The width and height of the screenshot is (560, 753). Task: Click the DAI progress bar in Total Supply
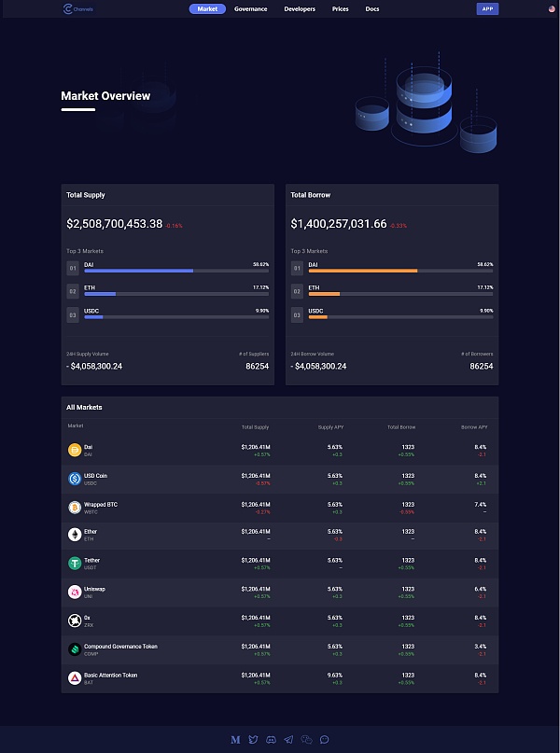click(x=176, y=271)
